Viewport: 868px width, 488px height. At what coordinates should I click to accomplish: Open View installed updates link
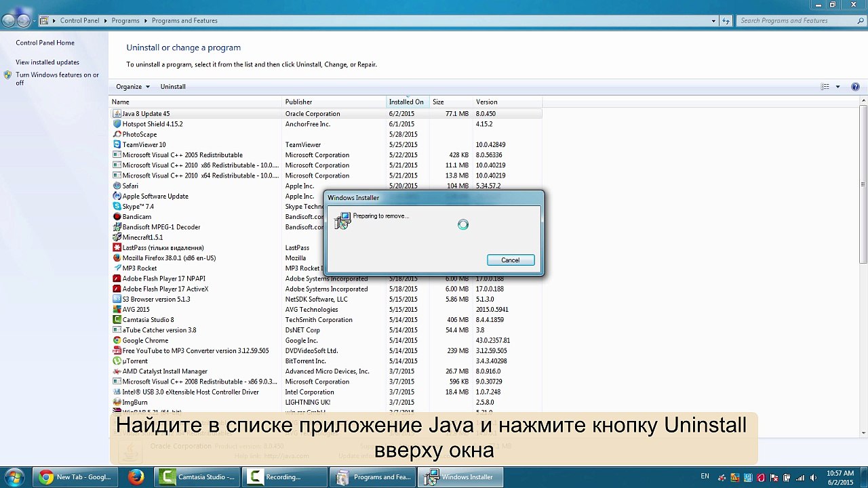pos(47,62)
